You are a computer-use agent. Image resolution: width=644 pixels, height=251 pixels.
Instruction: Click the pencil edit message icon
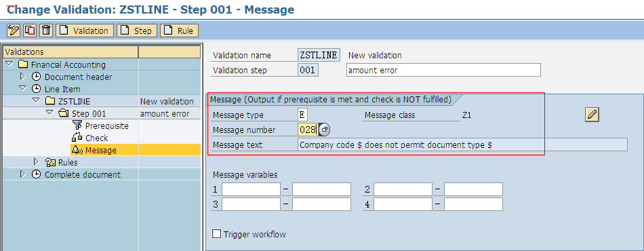point(591,115)
